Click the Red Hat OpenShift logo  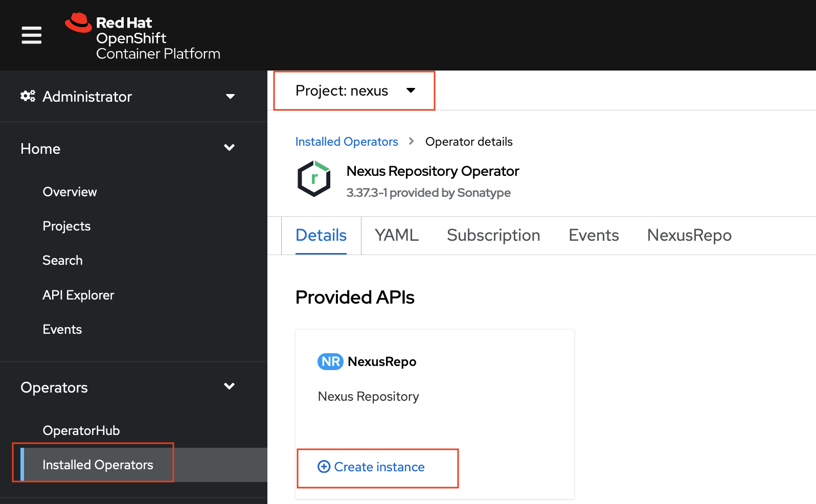pyautogui.click(x=143, y=37)
